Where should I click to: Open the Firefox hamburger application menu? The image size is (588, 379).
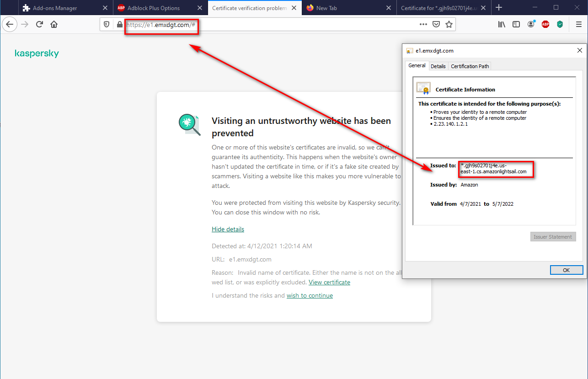[x=578, y=25]
